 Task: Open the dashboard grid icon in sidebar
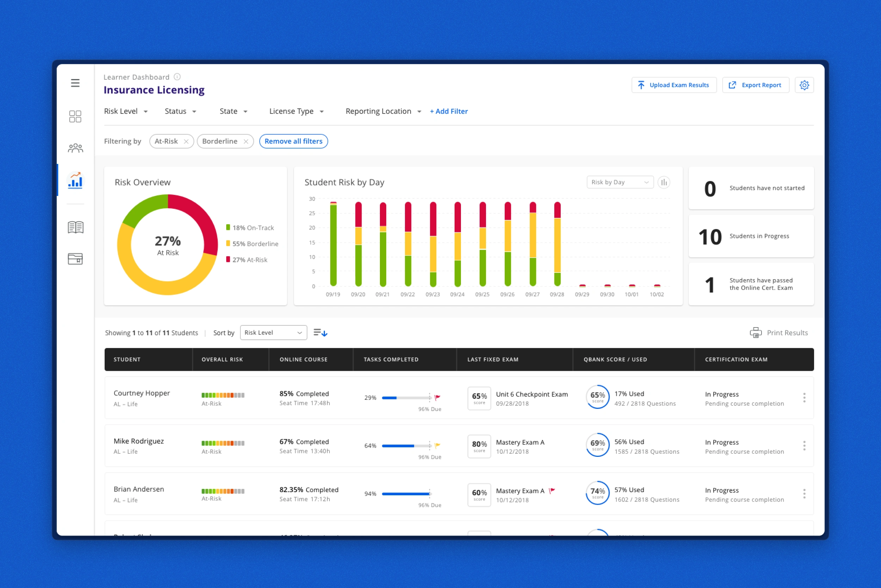click(x=75, y=116)
